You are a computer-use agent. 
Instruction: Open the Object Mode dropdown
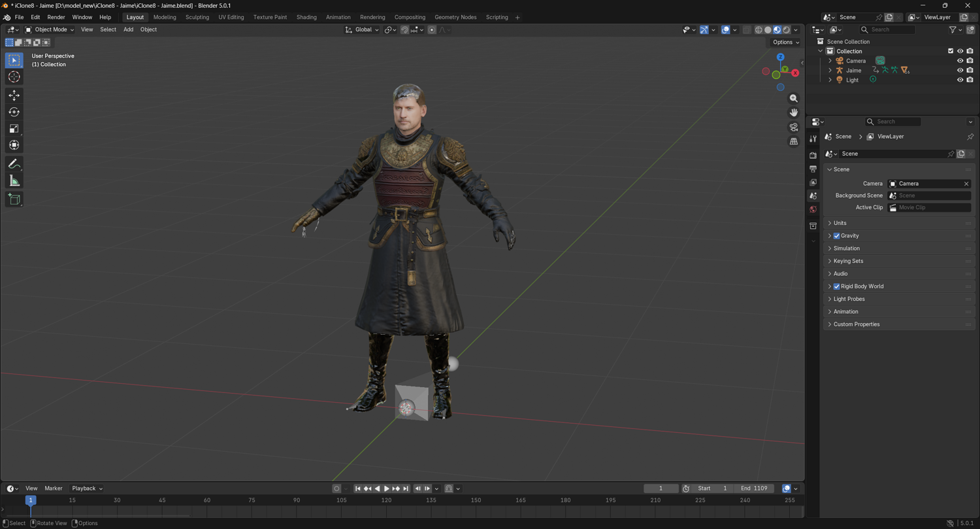[x=50, y=29]
